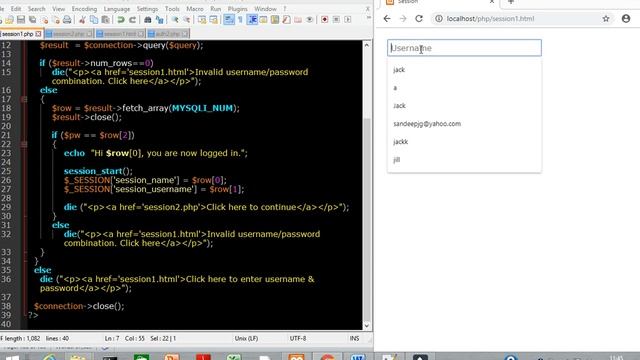Open the Plugins menu

point(238,9)
